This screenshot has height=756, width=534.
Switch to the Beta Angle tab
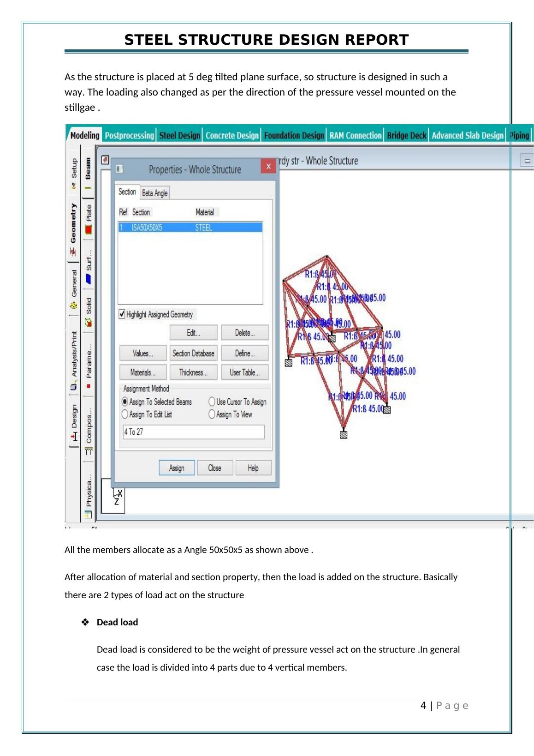click(154, 193)
